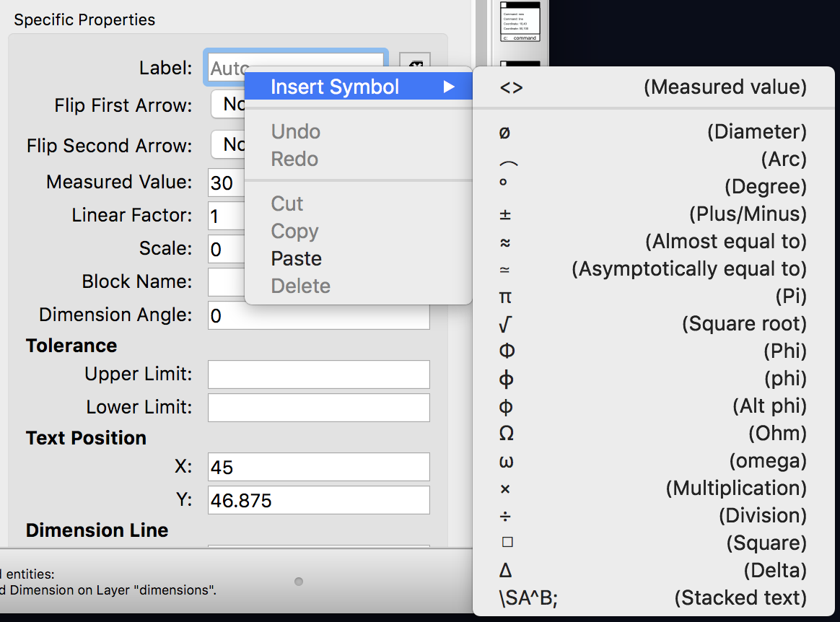Open the Flip First Arrow dropdown
This screenshot has width=840, height=622.
coord(227,105)
